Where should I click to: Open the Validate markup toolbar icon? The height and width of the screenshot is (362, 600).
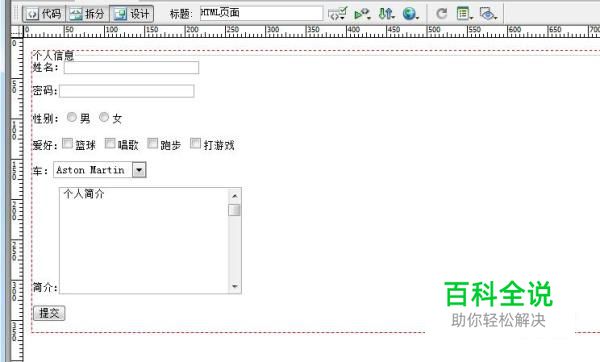pos(338,14)
